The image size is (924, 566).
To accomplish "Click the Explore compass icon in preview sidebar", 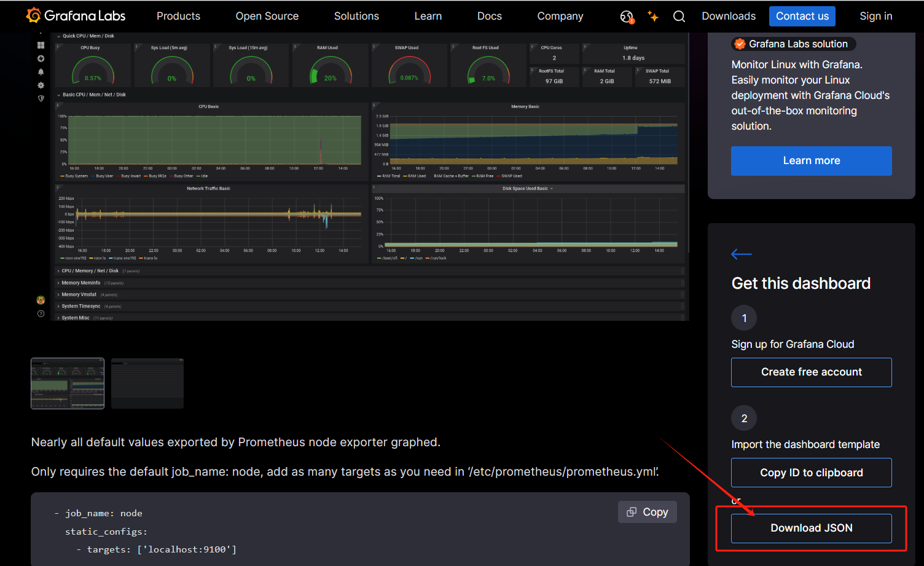I will coord(41,59).
